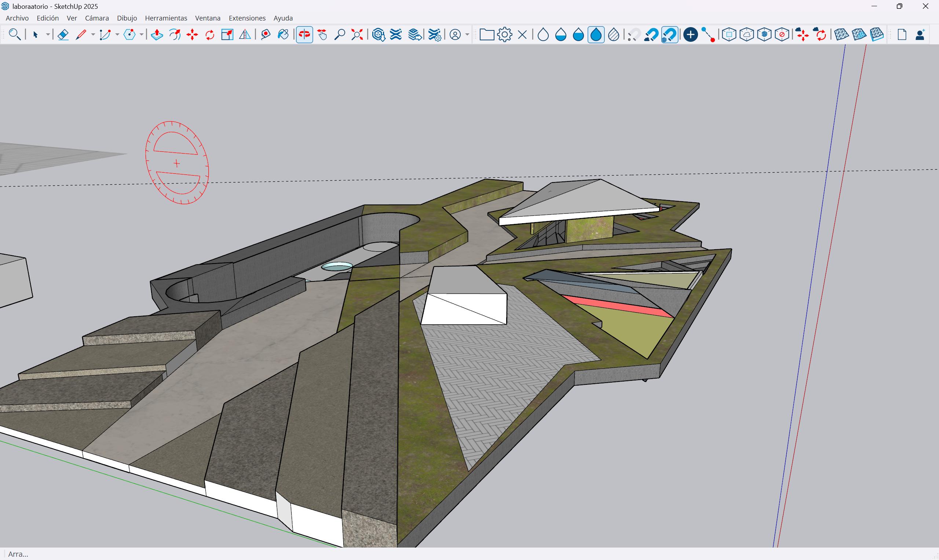Choose the Scale tool icon

[227, 35]
